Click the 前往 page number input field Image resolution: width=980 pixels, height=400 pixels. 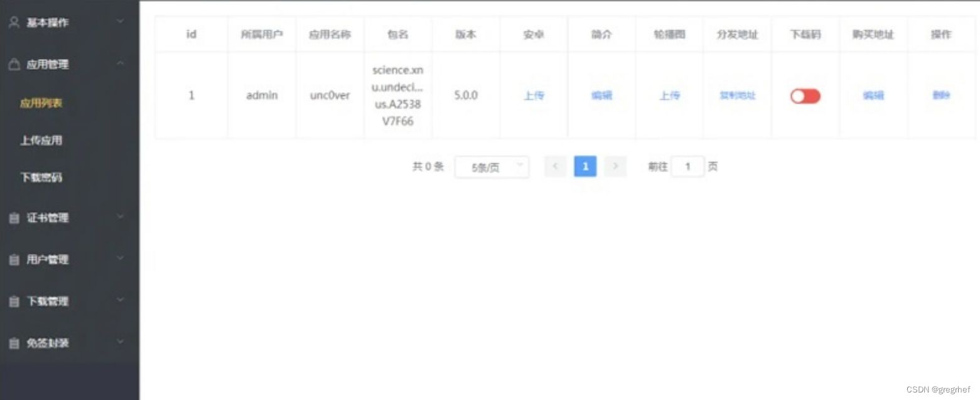pos(688,166)
